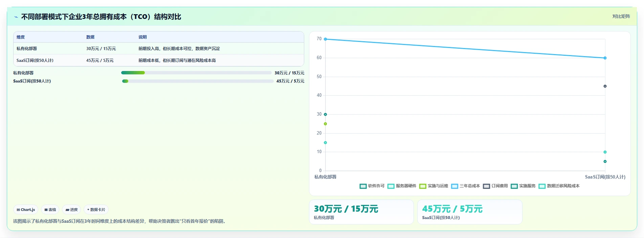Click the 私有化部署 progress bar
Screen dimensions: 644x238
(196, 73)
